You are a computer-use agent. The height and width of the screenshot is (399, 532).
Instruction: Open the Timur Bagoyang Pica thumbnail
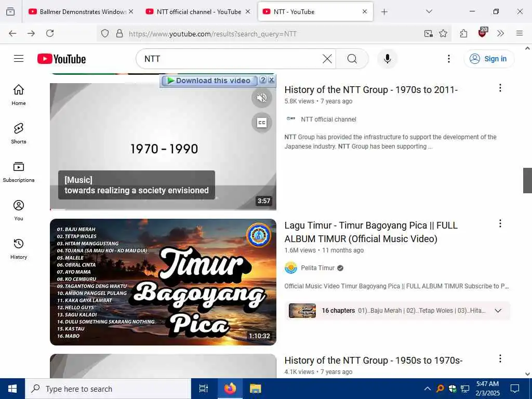coord(163,282)
